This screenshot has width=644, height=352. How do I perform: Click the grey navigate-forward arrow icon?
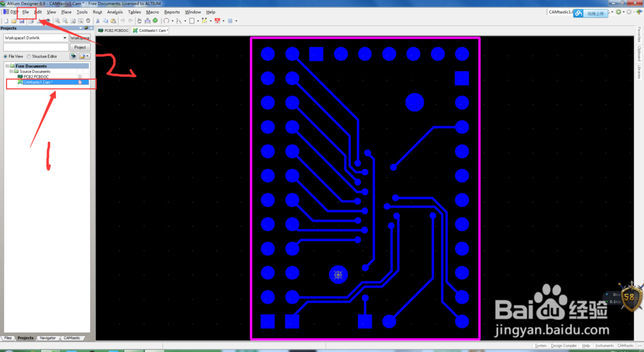click(629, 12)
